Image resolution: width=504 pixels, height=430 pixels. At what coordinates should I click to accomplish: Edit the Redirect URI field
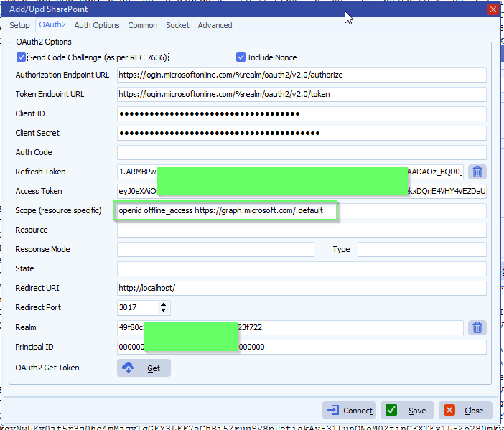pyautogui.click(x=302, y=288)
